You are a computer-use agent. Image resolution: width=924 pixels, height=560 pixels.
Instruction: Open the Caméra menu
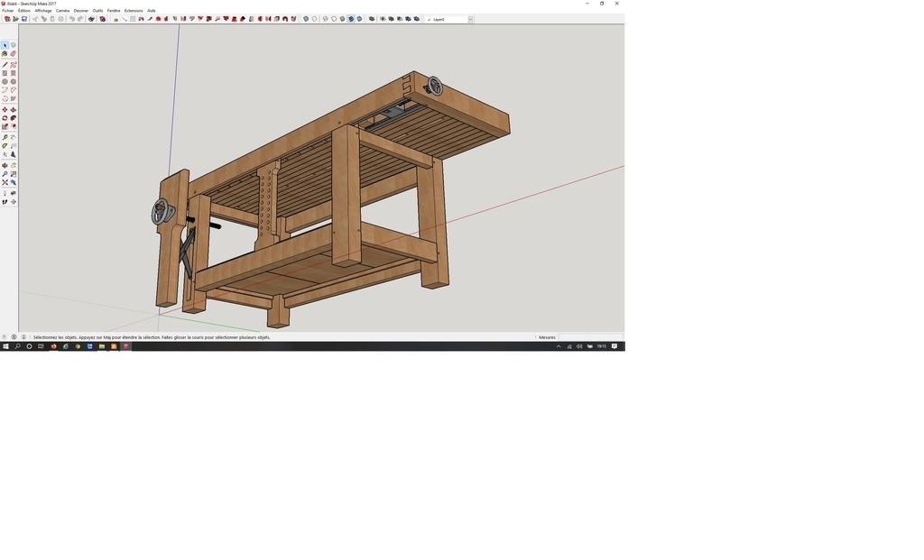coord(62,11)
